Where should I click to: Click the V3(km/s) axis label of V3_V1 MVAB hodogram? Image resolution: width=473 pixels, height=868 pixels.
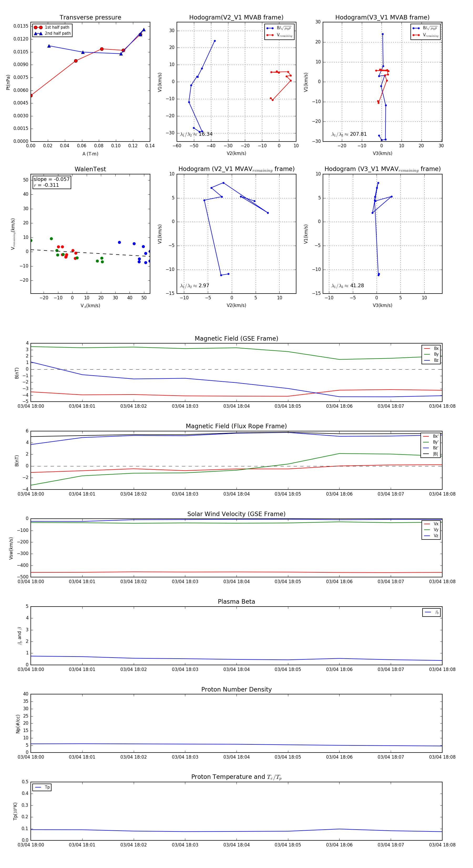pos(382,154)
